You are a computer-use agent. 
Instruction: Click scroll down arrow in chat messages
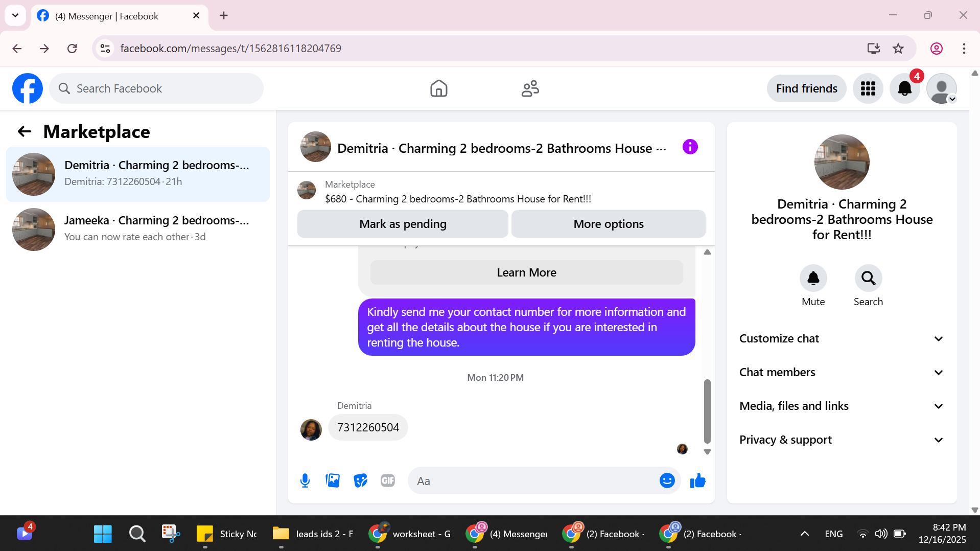[x=707, y=452]
